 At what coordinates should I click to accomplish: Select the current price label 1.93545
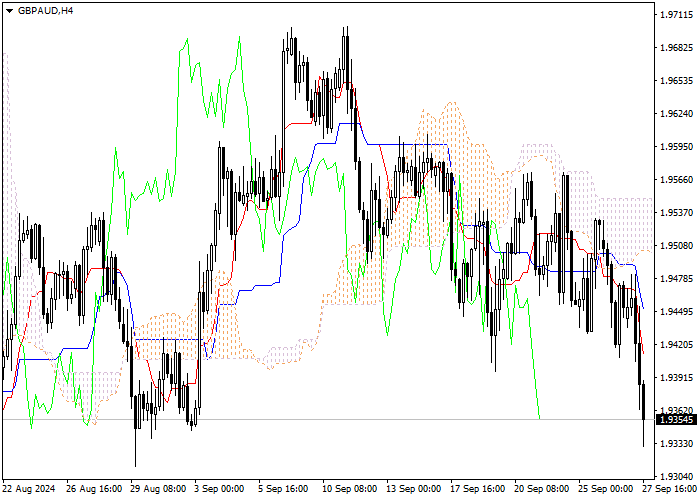coord(677,420)
